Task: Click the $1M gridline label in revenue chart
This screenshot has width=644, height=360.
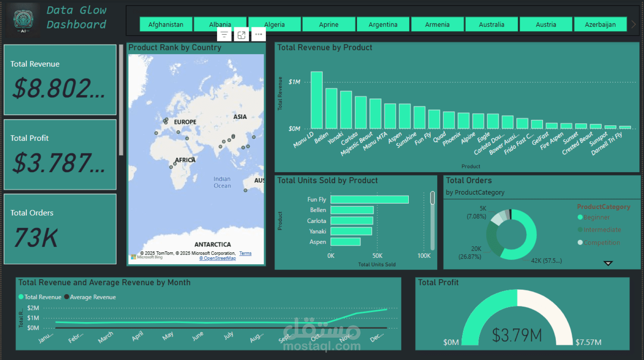Action: click(x=294, y=82)
